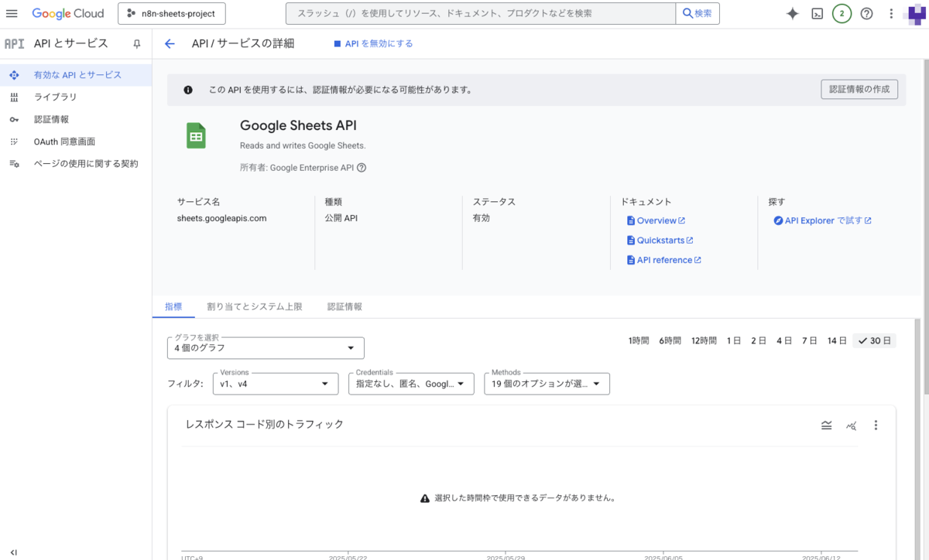929x560 pixels.
Task: Click the 公開 API type value
Action: (341, 218)
